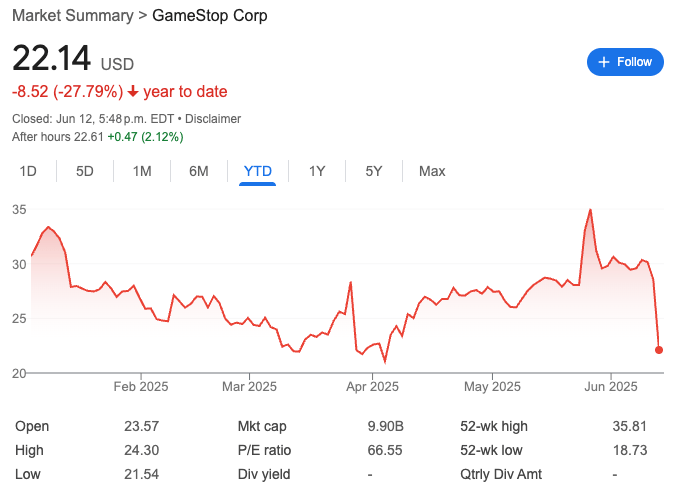Click the Low value 21.54
The height and width of the screenshot is (493, 688).
[x=141, y=475]
